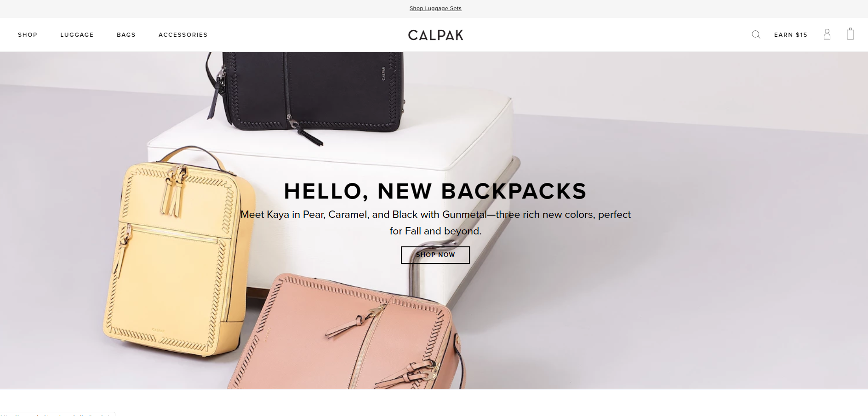This screenshot has width=868, height=416.
Task: Click the yellow Pear backpack image
Action: (x=179, y=253)
